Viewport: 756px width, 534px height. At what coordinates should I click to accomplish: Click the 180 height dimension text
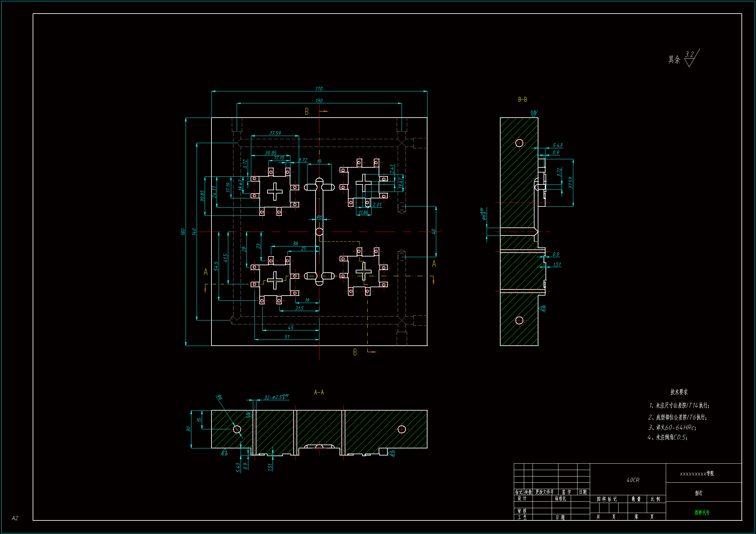coord(183,232)
